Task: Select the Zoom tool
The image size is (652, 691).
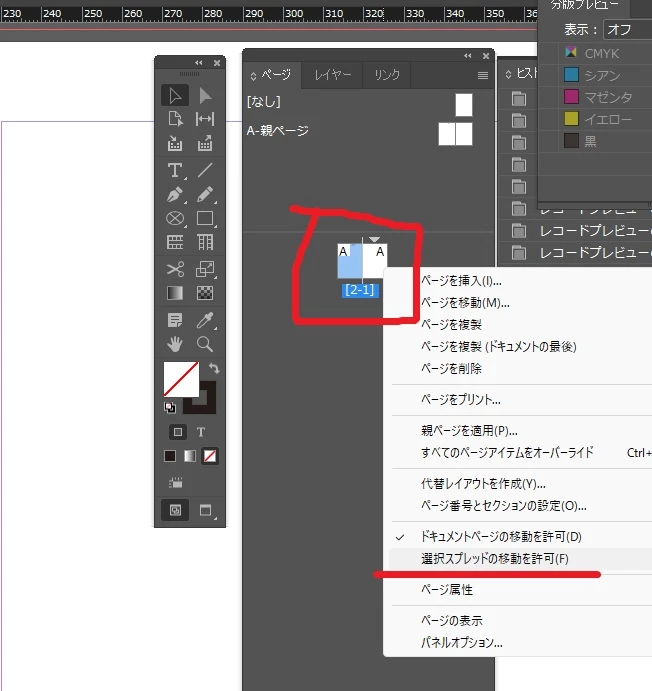Action: [205, 344]
